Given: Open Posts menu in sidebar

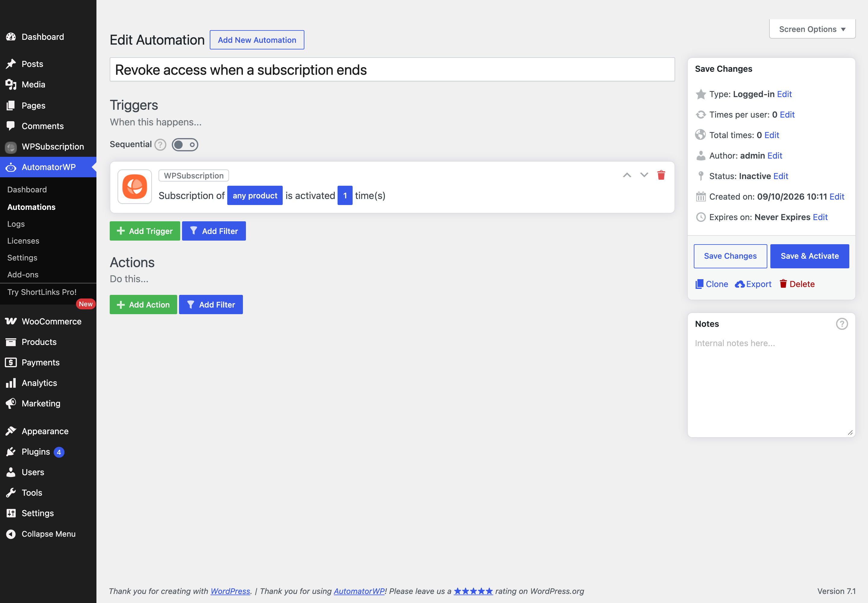Looking at the screenshot, I should tap(48, 64).
